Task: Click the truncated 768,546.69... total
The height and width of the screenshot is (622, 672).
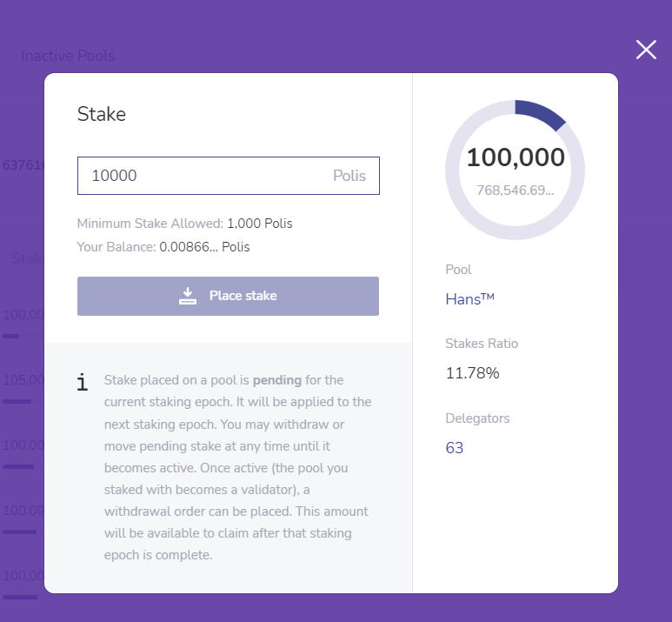Action: point(516,190)
